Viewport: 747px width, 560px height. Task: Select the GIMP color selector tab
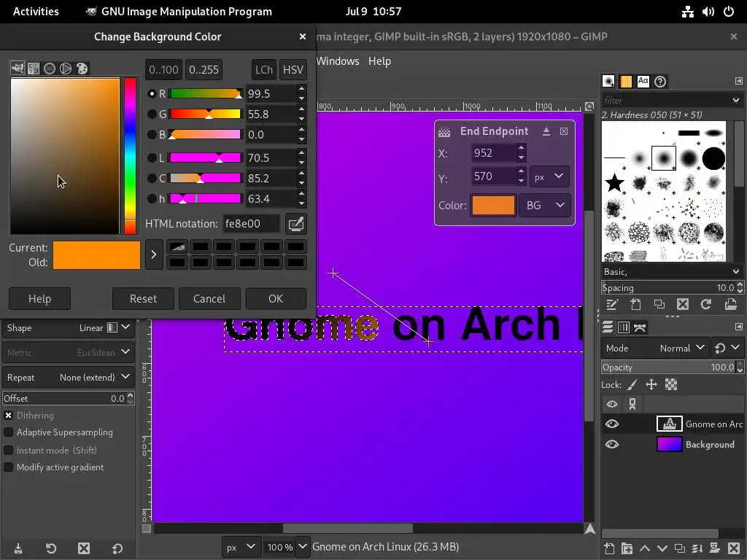pos(18,68)
